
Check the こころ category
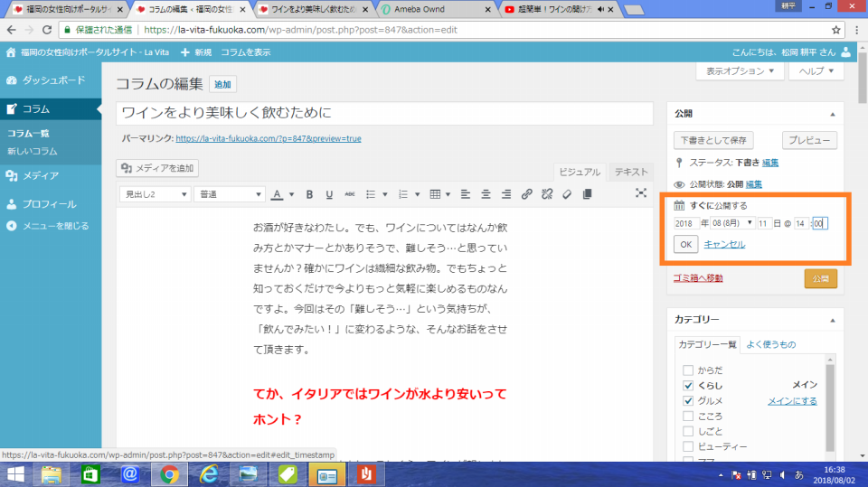click(688, 417)
